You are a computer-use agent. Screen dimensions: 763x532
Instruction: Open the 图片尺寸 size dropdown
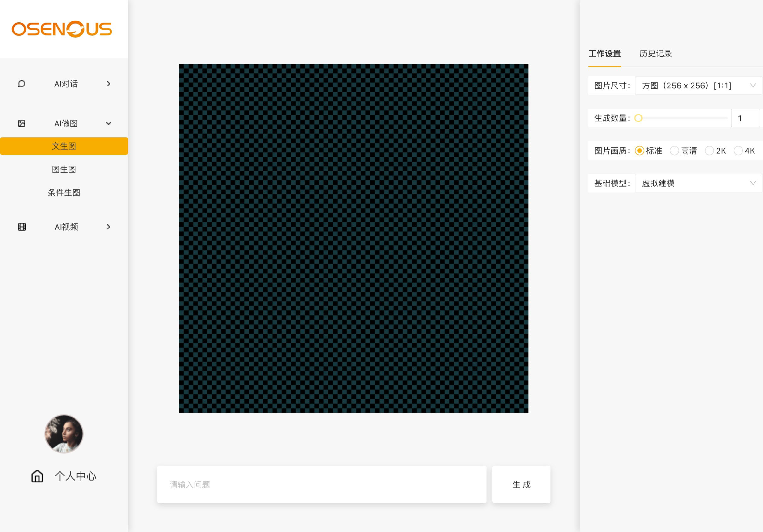coord(699,86)
